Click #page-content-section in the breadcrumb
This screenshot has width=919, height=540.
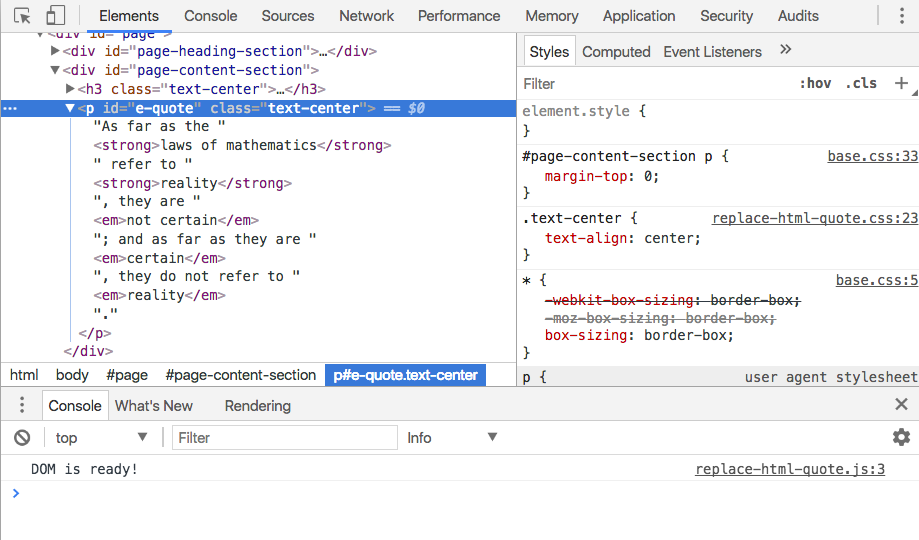point(241,375)
